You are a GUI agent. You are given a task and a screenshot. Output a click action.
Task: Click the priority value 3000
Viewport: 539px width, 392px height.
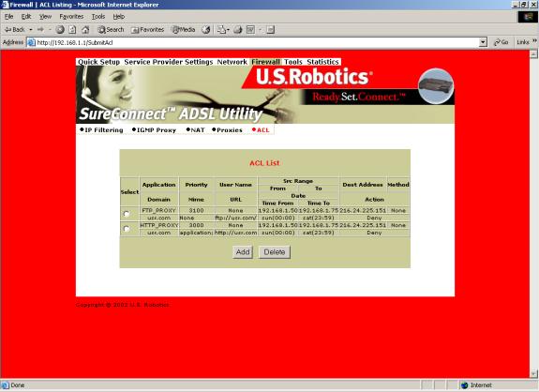(196, 225)
